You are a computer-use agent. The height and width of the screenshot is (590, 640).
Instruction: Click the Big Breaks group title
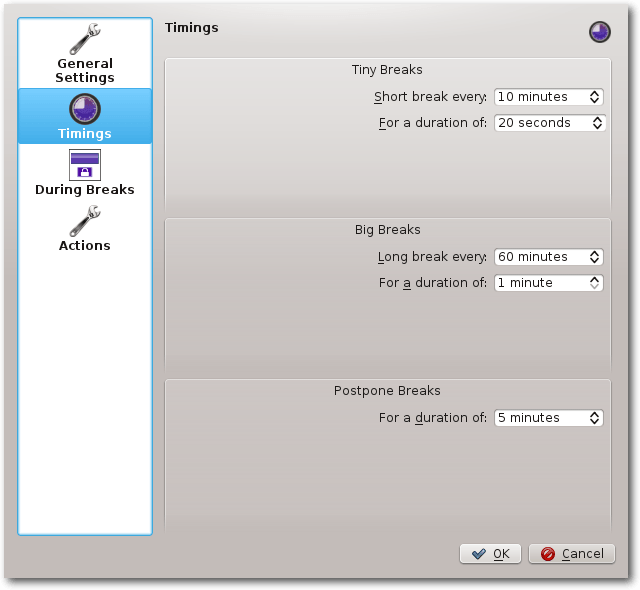coord(387,230)
